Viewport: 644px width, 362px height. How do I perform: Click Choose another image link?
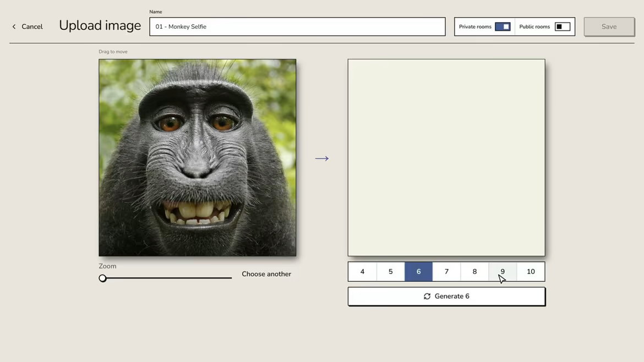(266, 274)
